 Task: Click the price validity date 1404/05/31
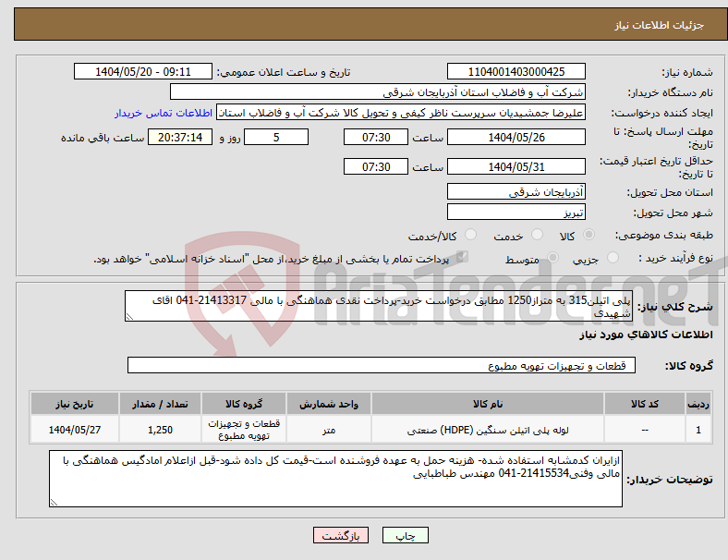tap(516, 166)
